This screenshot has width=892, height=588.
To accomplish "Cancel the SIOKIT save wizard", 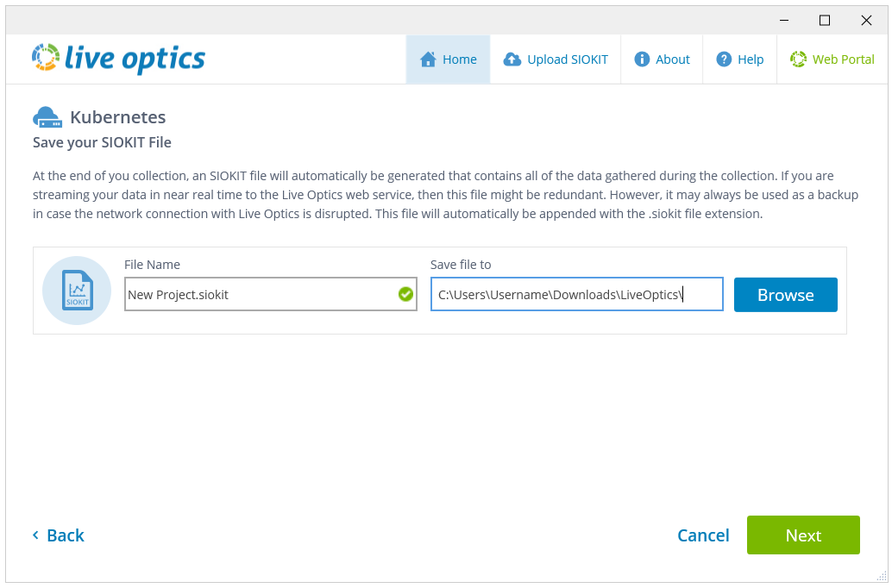I will (703, 535).
